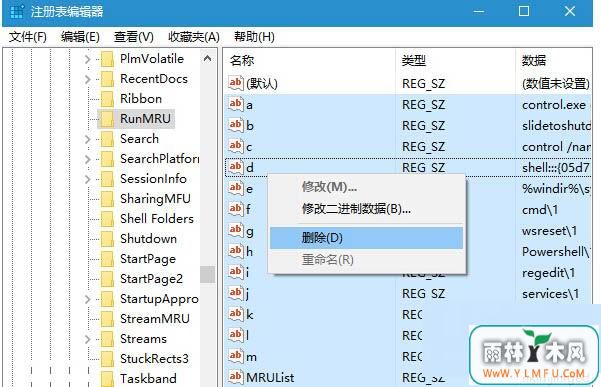Select the Shell Folders key

click(157, 219)
